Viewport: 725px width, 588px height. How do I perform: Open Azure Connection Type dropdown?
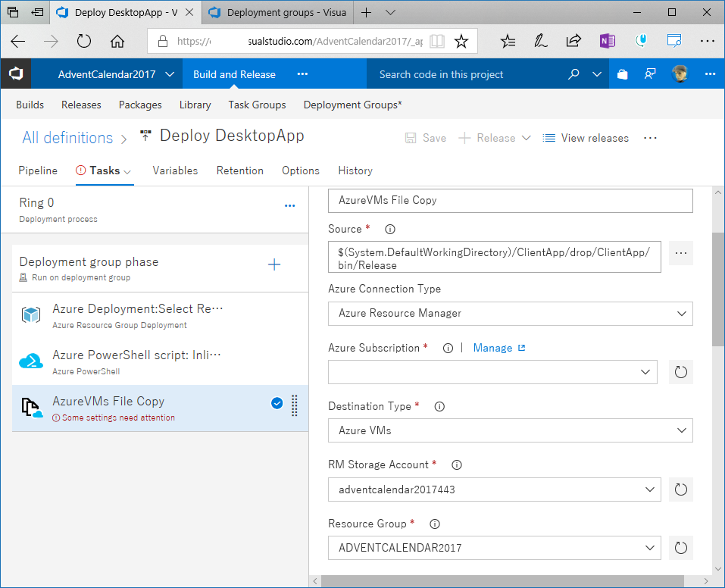pyautogui.click(x=510, y=314)
